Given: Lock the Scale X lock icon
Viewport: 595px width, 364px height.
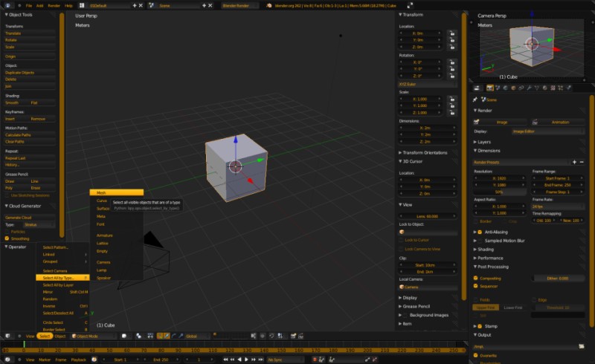Looking at the screenshot, I should pyautogui.click(x=452, y=99).
